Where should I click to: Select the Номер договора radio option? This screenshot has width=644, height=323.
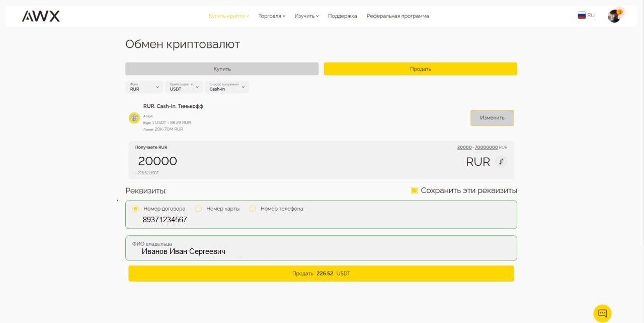click(x=136, y=209)
